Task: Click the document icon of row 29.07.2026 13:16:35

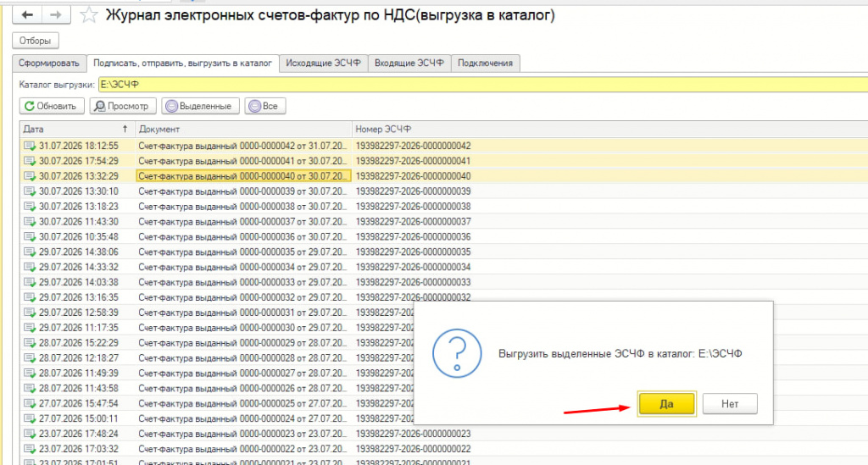Action: [30, 297]
